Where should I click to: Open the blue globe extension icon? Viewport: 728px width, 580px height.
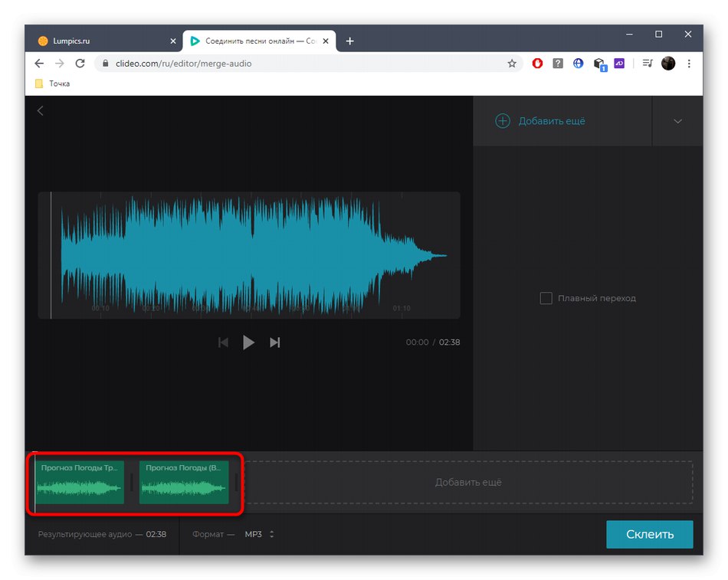tap(578, 63)
